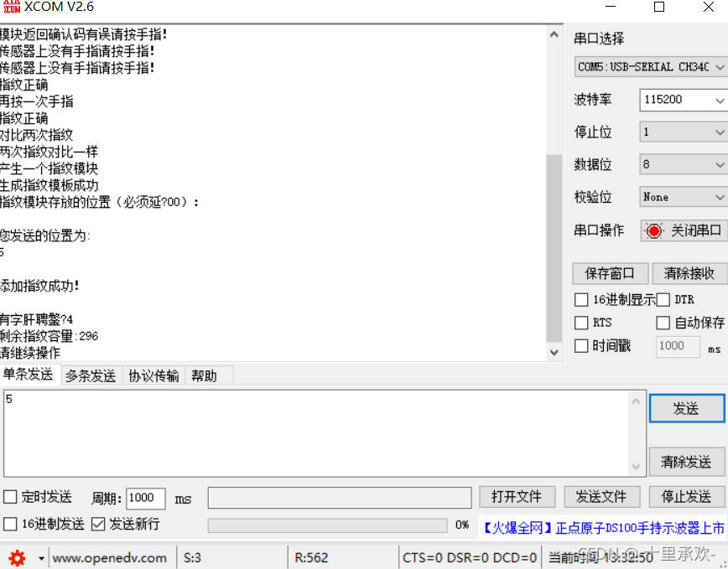
Task: Click the receive window scrollbar thumb
Action: click(554, 248)
